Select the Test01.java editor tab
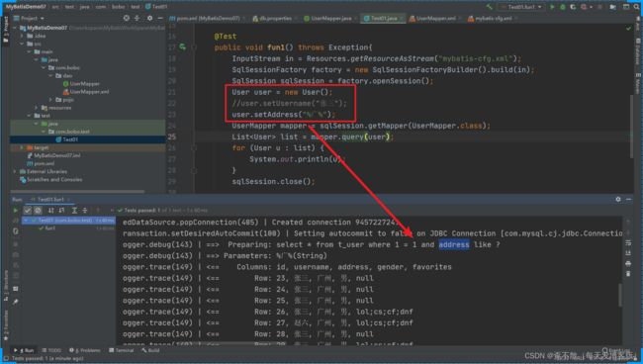This screenshot has height=364, width=643. point(383,18)
